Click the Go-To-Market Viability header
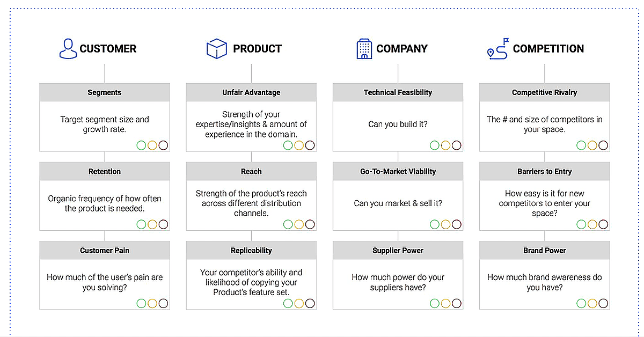This screenshot has width=644, height=337. click(x=398, y=171)
